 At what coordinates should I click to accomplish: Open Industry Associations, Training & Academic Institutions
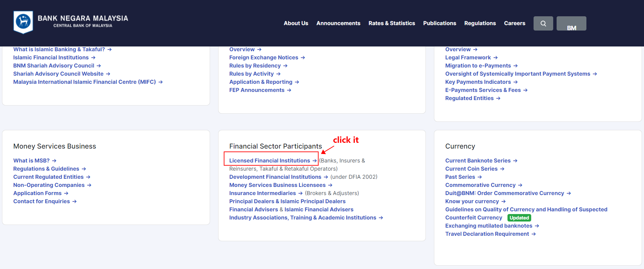click(306, 218)
